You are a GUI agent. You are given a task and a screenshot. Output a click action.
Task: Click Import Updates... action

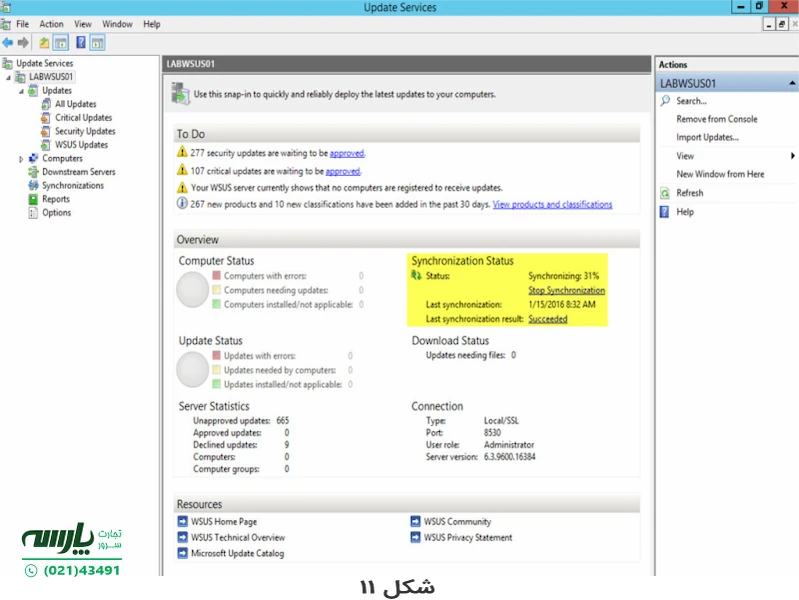coord(707,138)
